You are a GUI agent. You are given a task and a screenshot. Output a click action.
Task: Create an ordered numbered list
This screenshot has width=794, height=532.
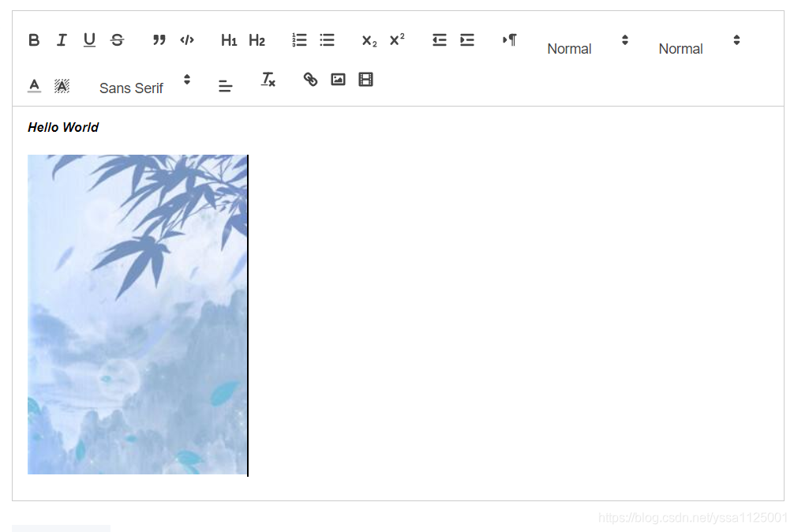click(298, 39)
